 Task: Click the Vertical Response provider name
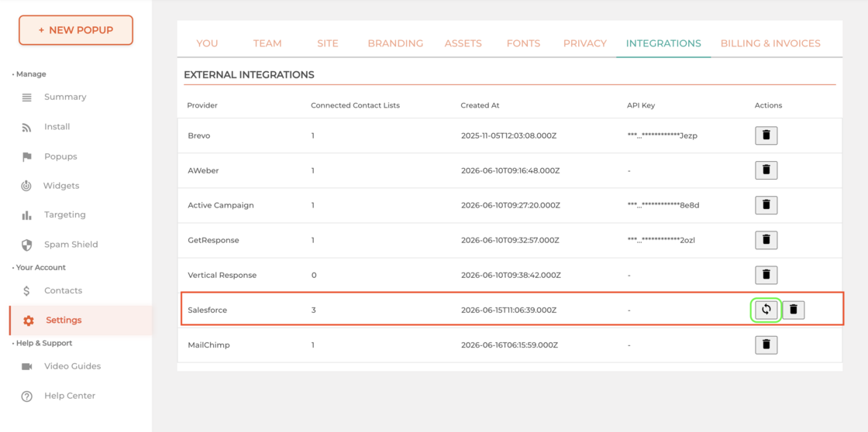tap(222, 275)
